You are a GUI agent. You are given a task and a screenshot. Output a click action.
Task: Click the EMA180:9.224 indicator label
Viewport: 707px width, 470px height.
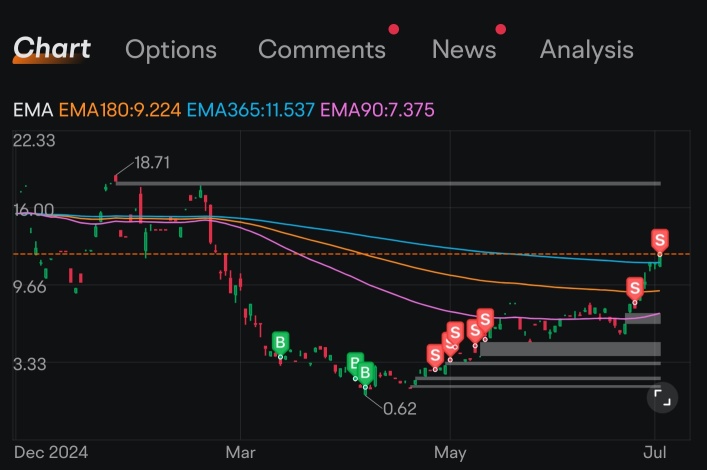pos(120,110)
